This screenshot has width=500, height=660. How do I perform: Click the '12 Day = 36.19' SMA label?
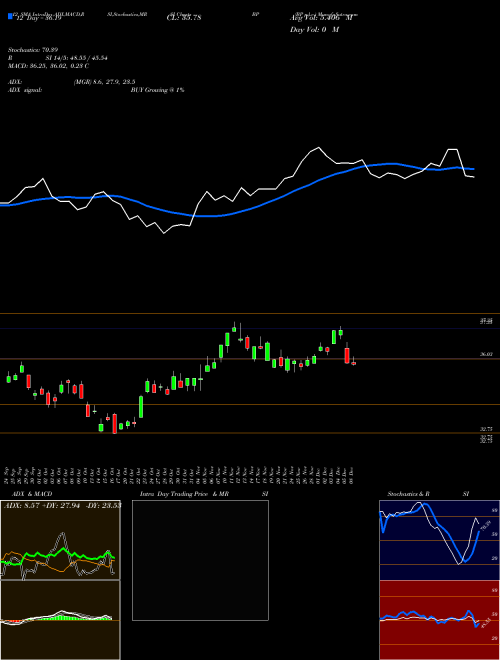click(x=37, y=18)
